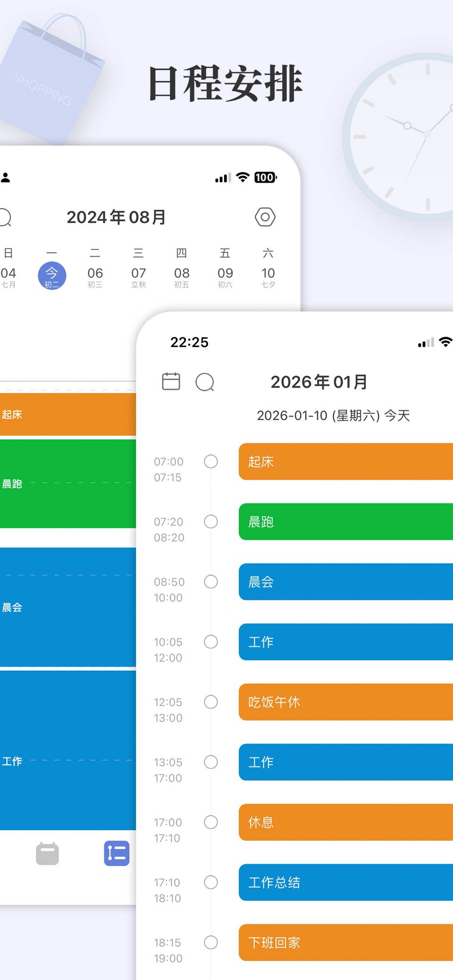Image resolution: width=453 pixels, height=980 pixels.
Task: Switch to gray calendar view icon
Action: (x=47, y=854)
